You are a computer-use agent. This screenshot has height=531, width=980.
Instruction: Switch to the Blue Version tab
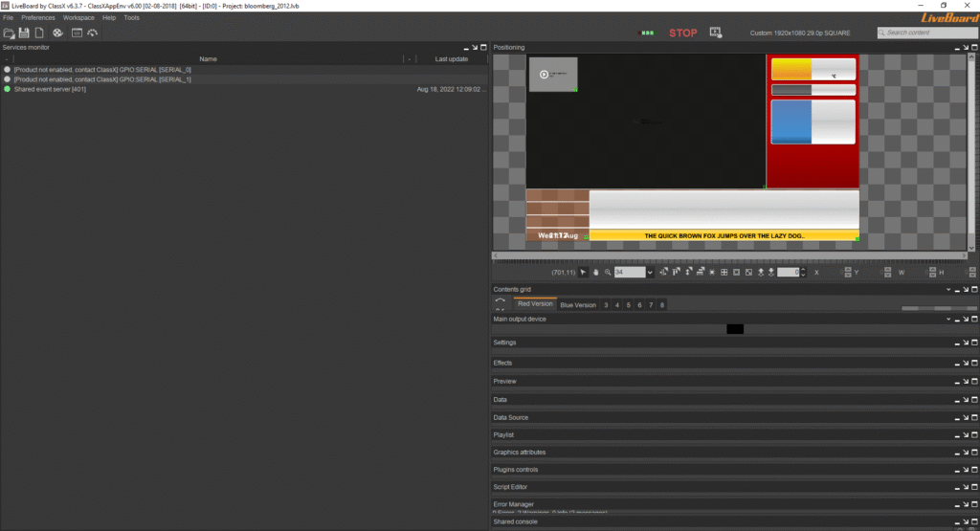(x=577, y=304)
